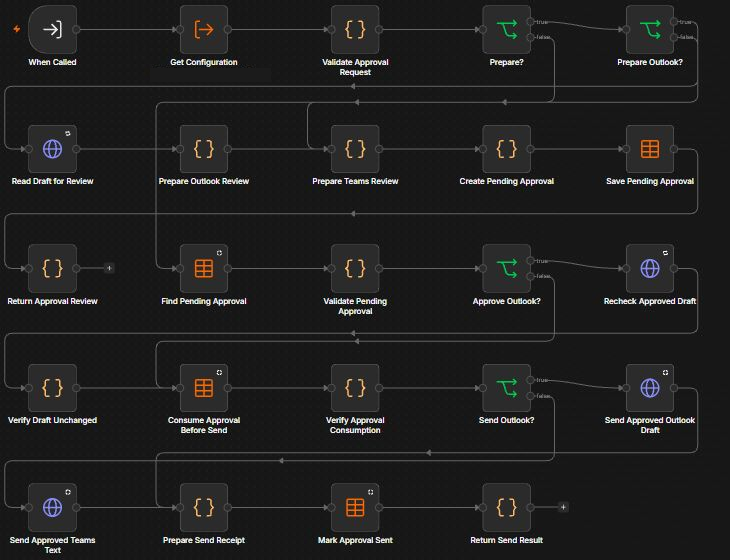Screen dimensions: 730x560
Task: Select the Create Pending Approval node
Action: 507,149
